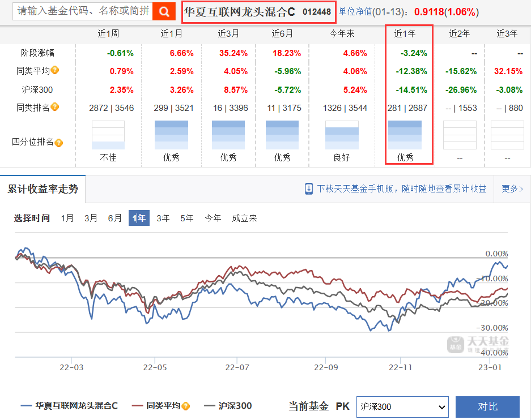Click the 0.9118 net value figure
This screenshot has height=420, width=531.
[x=429, y=12]
